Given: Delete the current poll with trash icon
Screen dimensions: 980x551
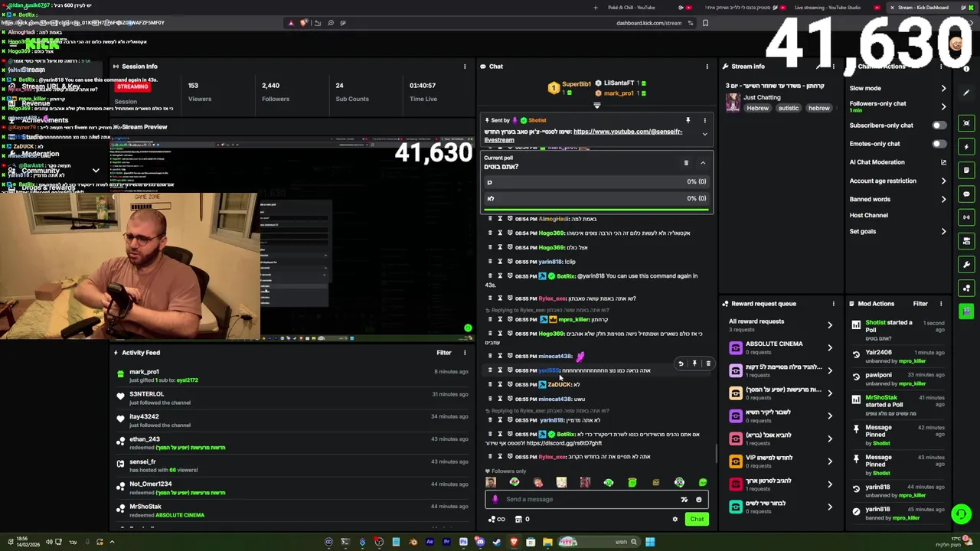Looking at the screenshot, I should [x=686, y=162].
